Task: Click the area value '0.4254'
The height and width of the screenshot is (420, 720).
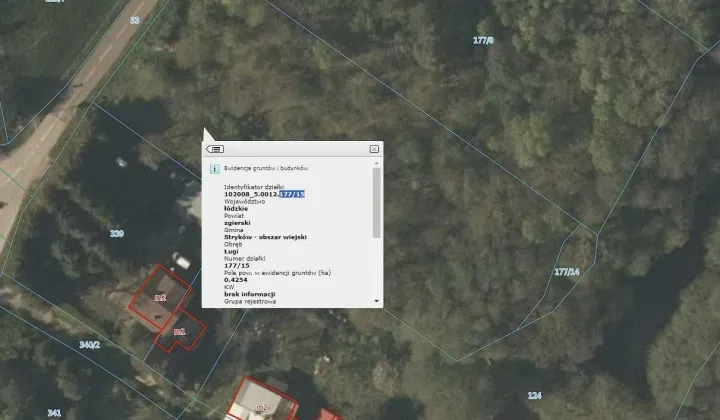Action: click(x=236, y=280)
